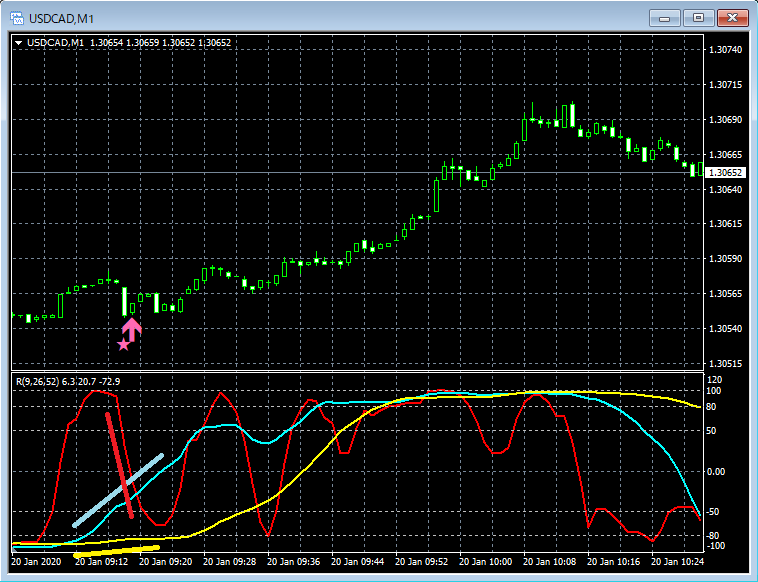Select the thick red trendline in indicator
The height and width of the screenshot is (582, 758).
click(119, 465)
